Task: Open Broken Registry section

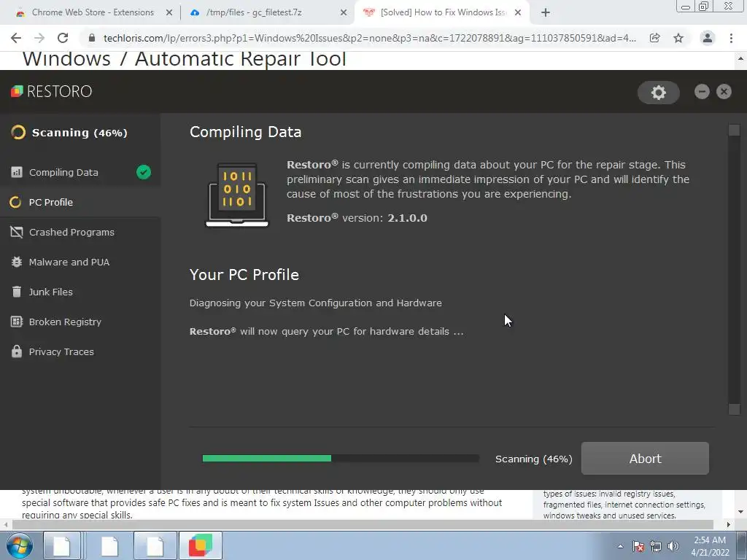Action: point(80,322)
